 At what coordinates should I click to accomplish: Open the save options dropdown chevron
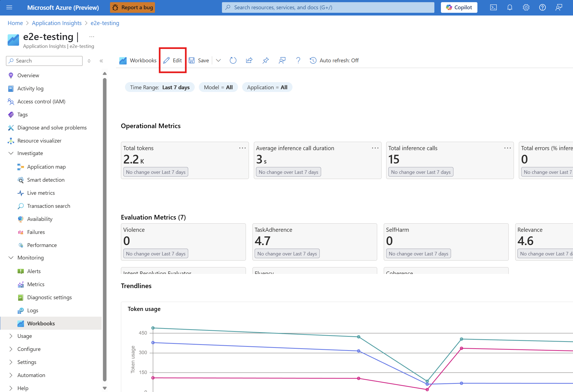click(x=218, y=60)
